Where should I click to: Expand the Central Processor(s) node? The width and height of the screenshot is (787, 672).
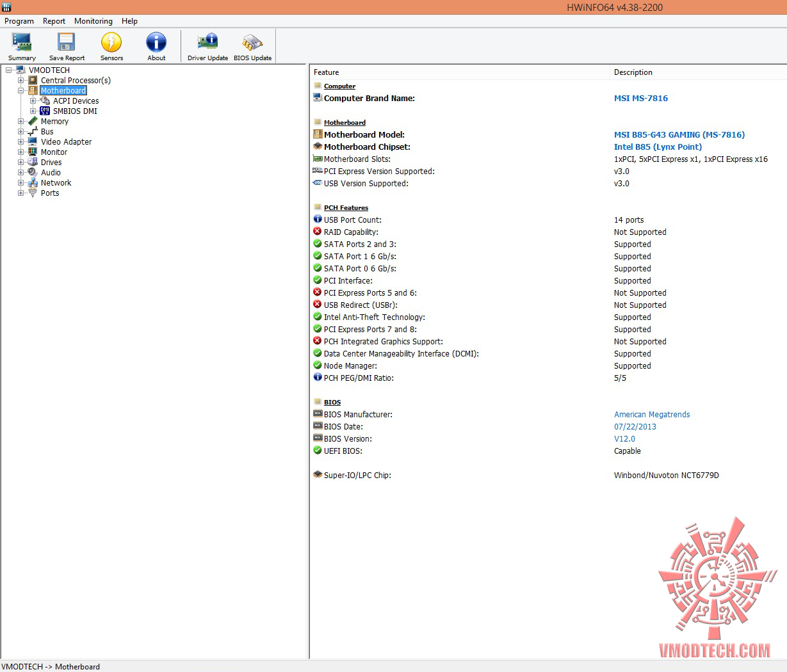[x=20, y=81]
